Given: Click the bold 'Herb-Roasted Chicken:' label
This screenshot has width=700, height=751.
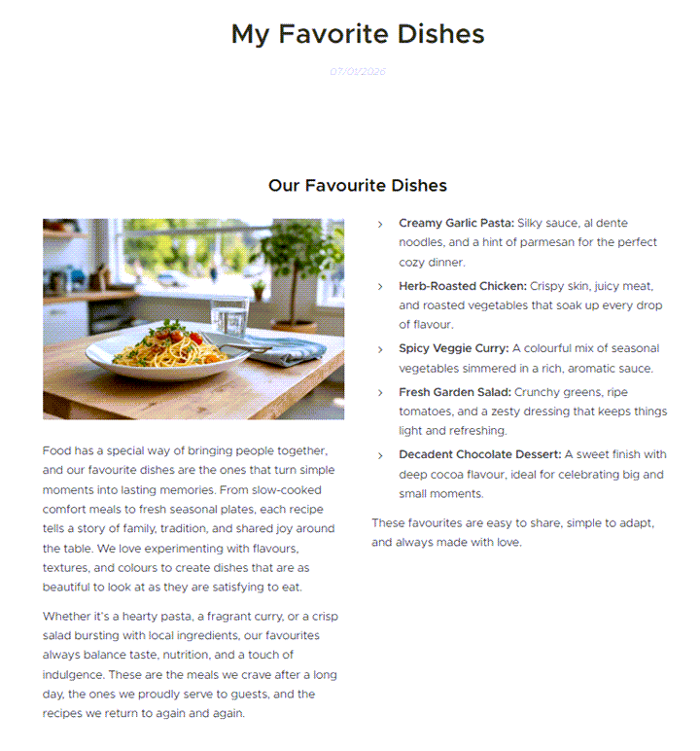Looking at the screenshot, I should coord(463,286).
